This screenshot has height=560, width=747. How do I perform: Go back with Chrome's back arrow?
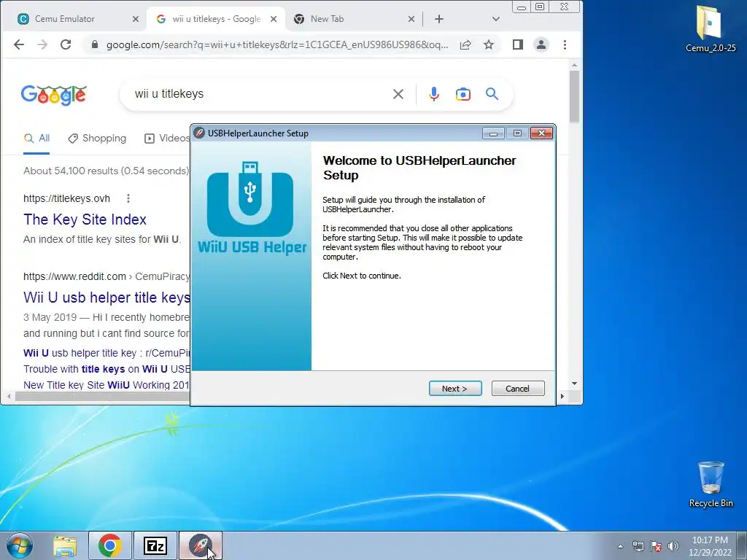click(19, 44)
